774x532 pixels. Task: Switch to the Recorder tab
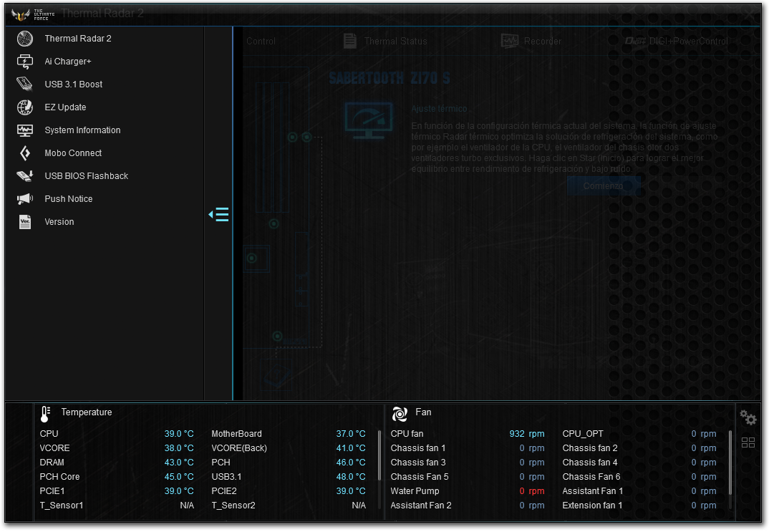click(543, 41)
